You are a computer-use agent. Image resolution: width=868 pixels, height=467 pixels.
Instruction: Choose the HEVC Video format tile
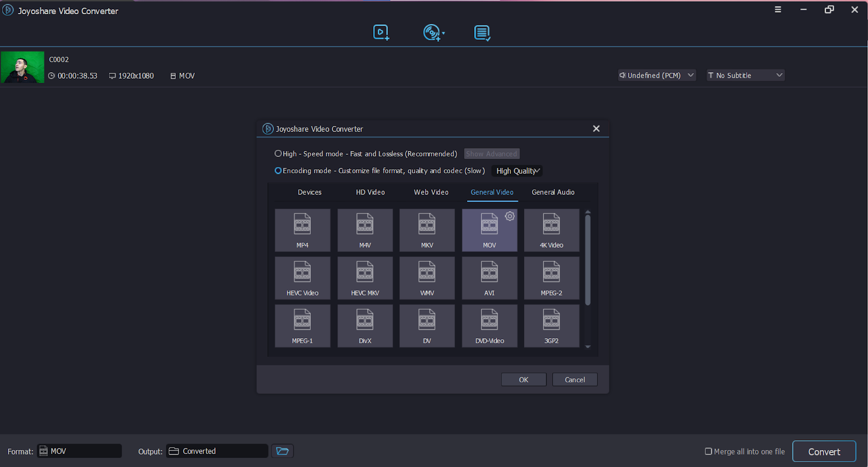click(302, 278)
